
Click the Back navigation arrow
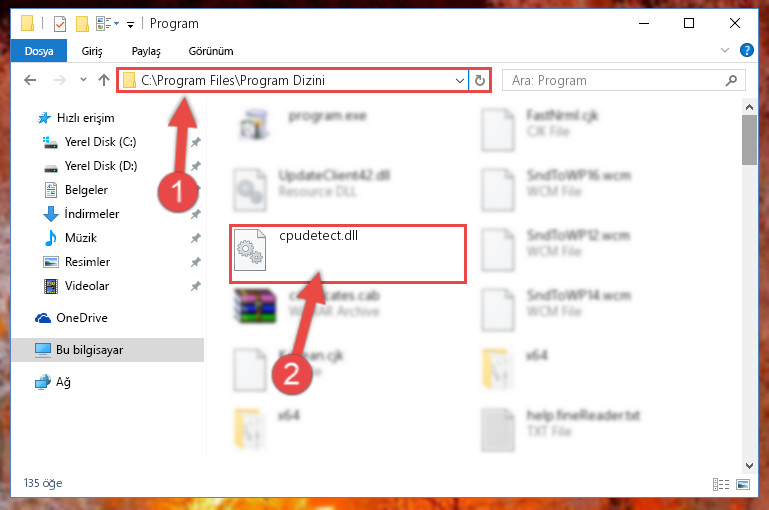pyautogui.click(x=30, y=80)
